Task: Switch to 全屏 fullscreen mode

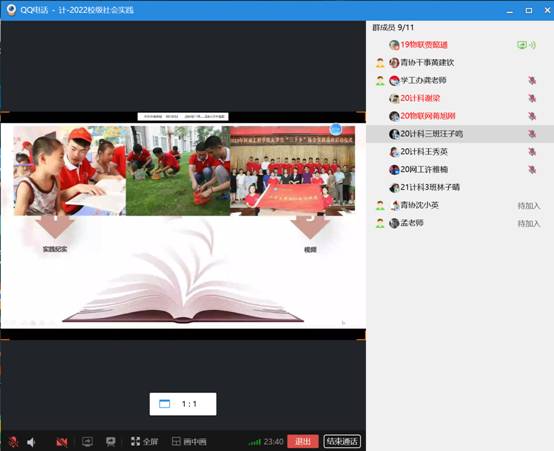Action: [x=144, y=441]
